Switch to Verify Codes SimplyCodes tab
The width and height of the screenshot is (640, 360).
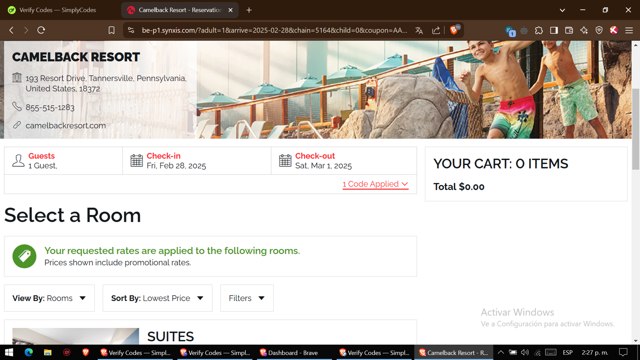point(57,10)
